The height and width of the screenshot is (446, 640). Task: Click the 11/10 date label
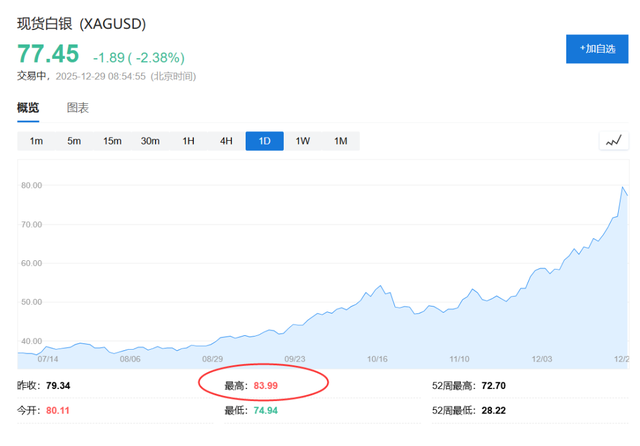coord(460,359)
